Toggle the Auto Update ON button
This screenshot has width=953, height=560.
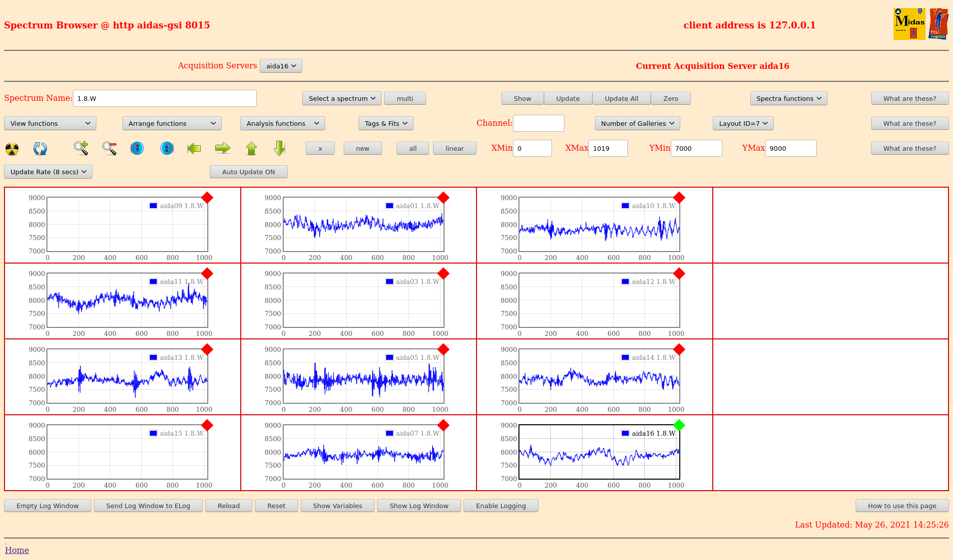click(248, 172)
